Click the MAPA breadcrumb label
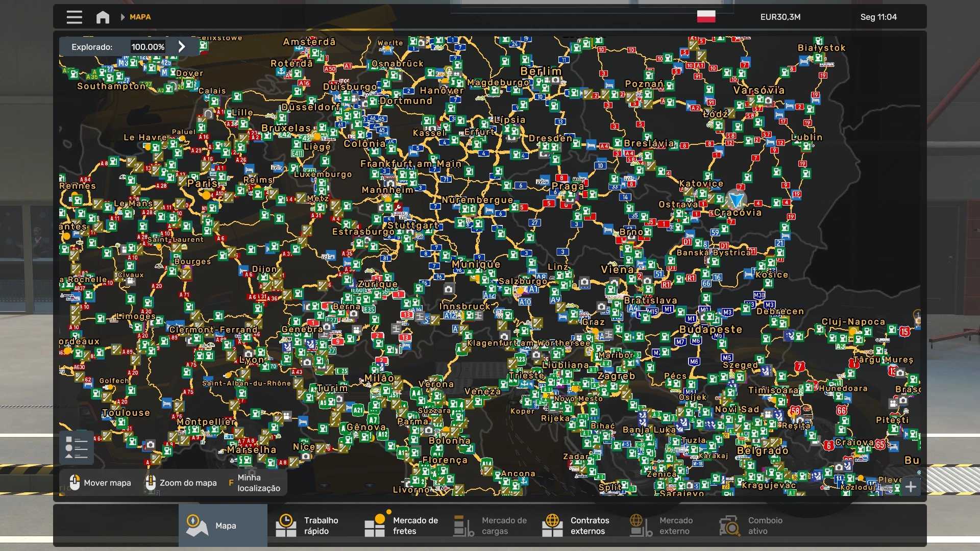980x551 pixels. point(140,17)
